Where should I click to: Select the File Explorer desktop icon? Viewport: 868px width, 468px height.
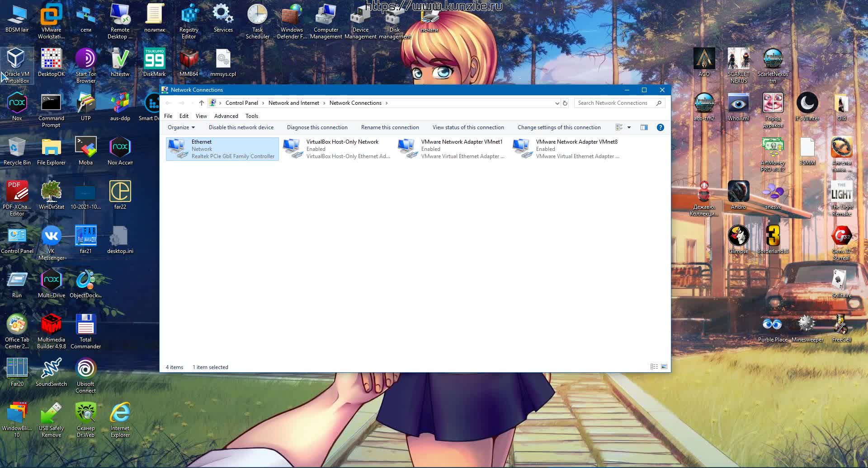tap(51, 151)
